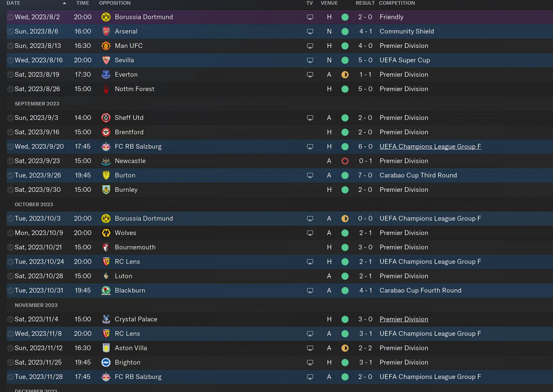
Task: Click the Sevilla club crest icon
Action: click(x=106, y=60)
